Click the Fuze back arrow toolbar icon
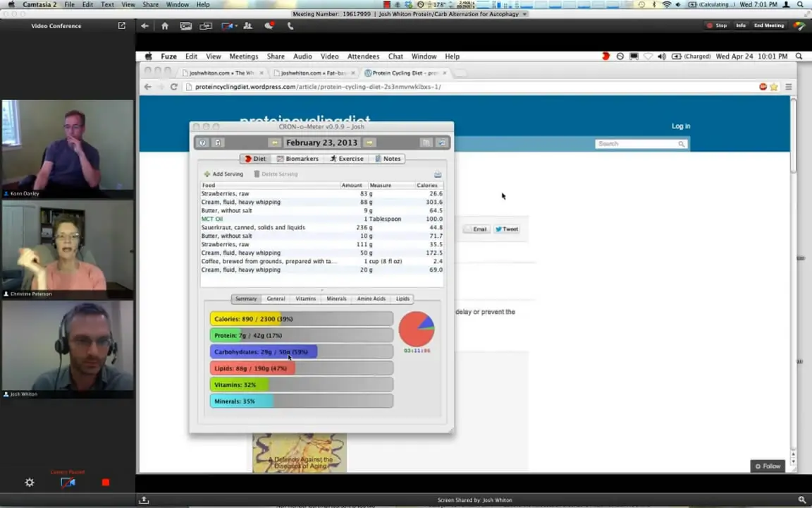 point(144,26)
